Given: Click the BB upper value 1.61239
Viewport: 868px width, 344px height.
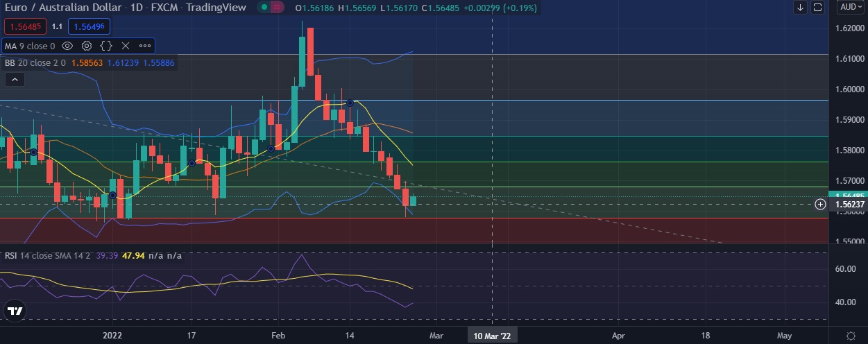Looking at the screenshot, I should tap(122, 62).
